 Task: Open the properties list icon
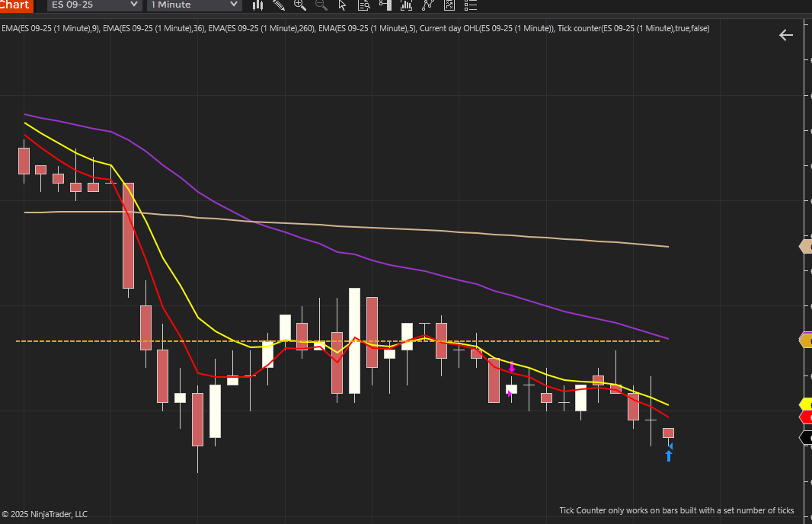click(x=470, y=5)
